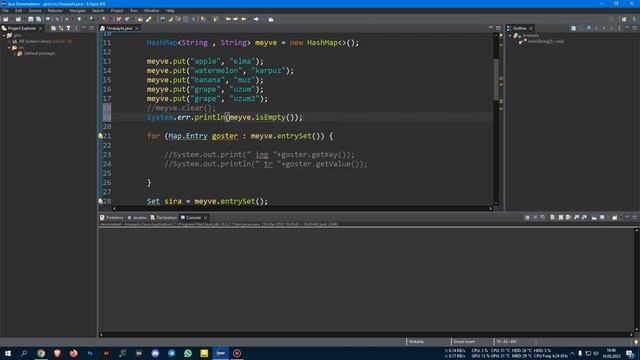Click the editor vertical scrollbar

496,80
